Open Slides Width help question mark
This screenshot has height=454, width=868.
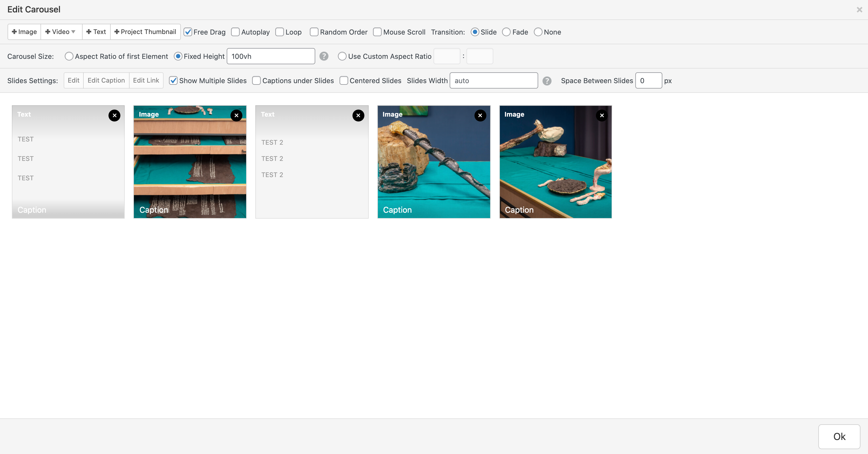547,81
